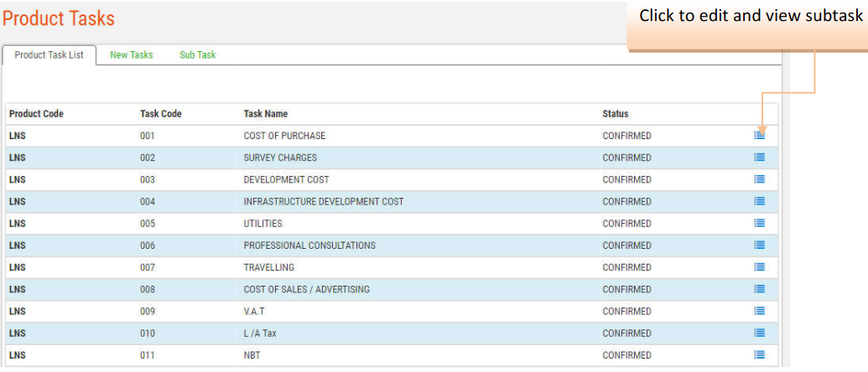
Task: Click the Status column header
Action: pos(615,114)
